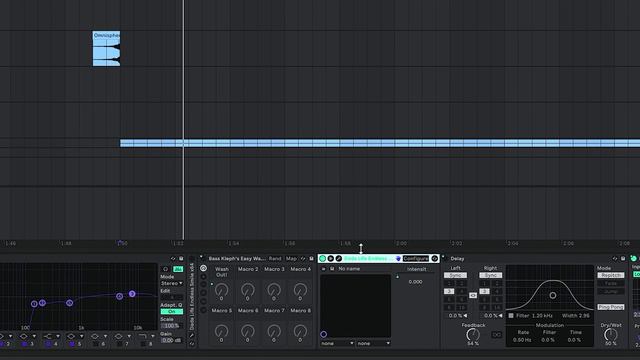The image size is (640, 360).
Task: Toggle EQ band 3 activator
Action: 24,344
